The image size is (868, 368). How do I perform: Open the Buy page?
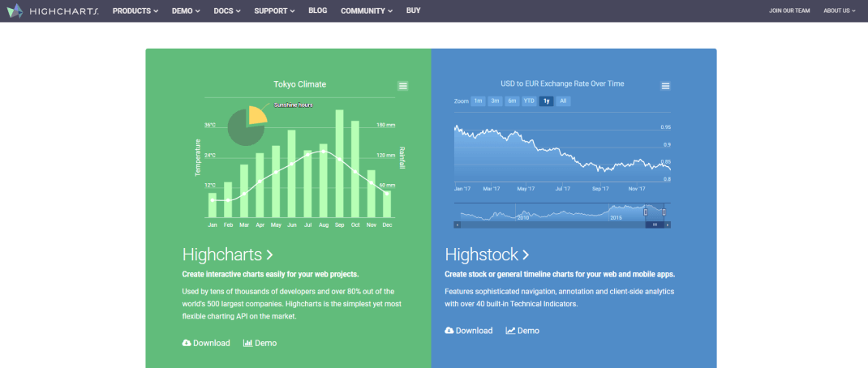tap(413, 11)
